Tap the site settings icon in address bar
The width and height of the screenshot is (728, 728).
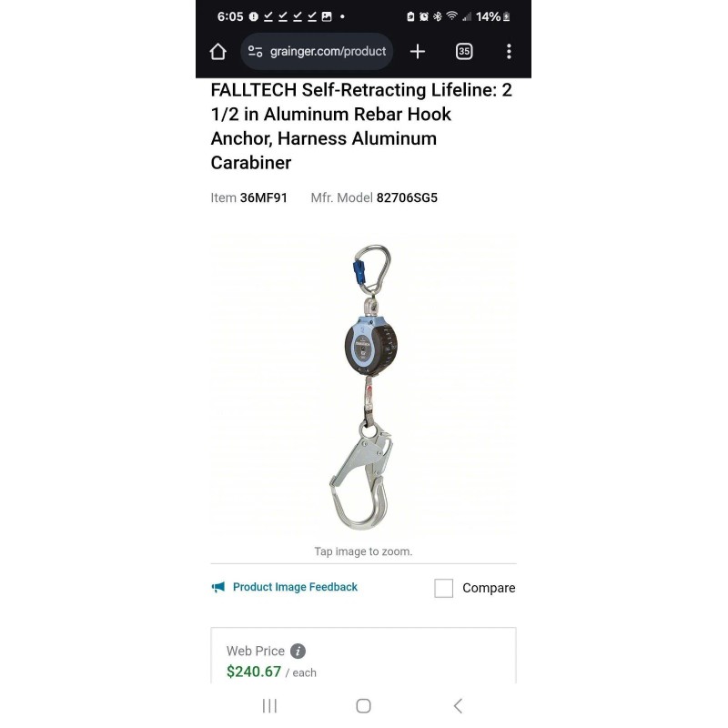pyautogui.click(x=255, y=52)
